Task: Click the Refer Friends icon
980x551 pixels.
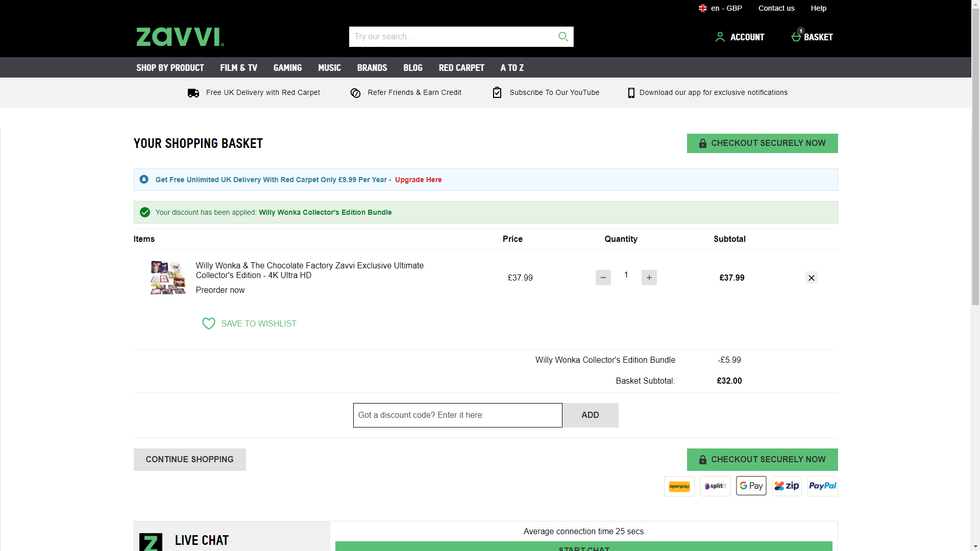Action: (x=356, y=93)
